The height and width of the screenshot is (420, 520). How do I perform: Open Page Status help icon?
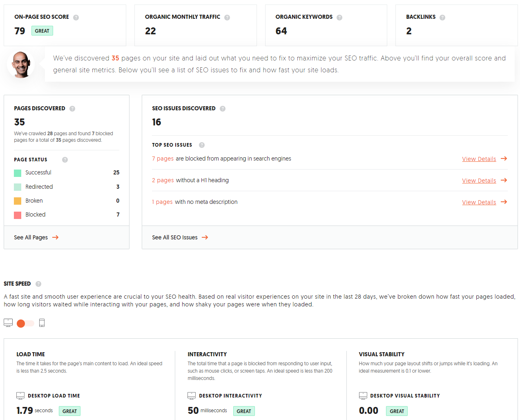click(65, 160)
